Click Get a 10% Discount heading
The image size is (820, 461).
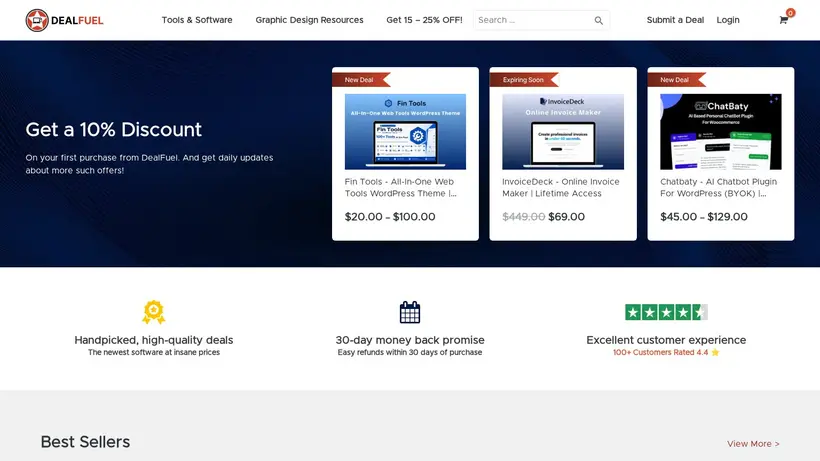coord(113,130)
